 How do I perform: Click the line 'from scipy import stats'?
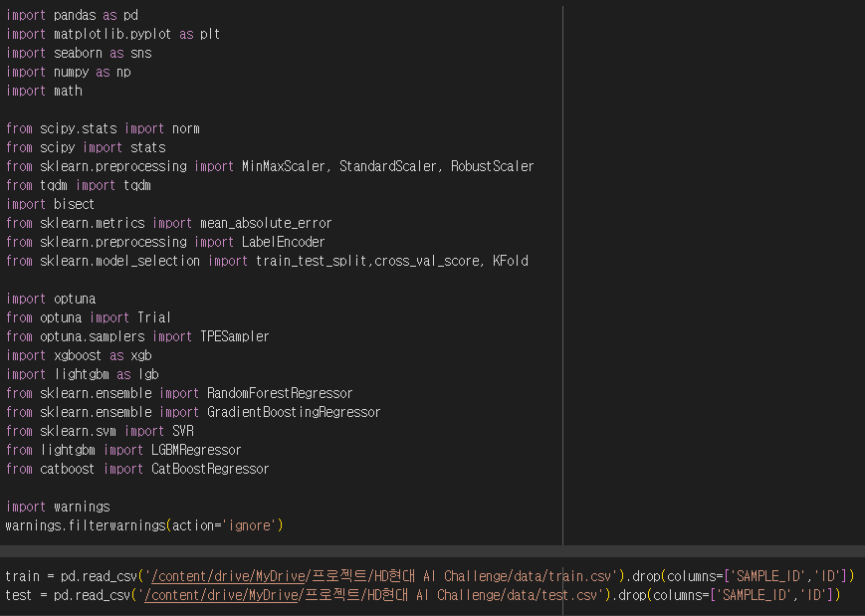click(86, 147)
